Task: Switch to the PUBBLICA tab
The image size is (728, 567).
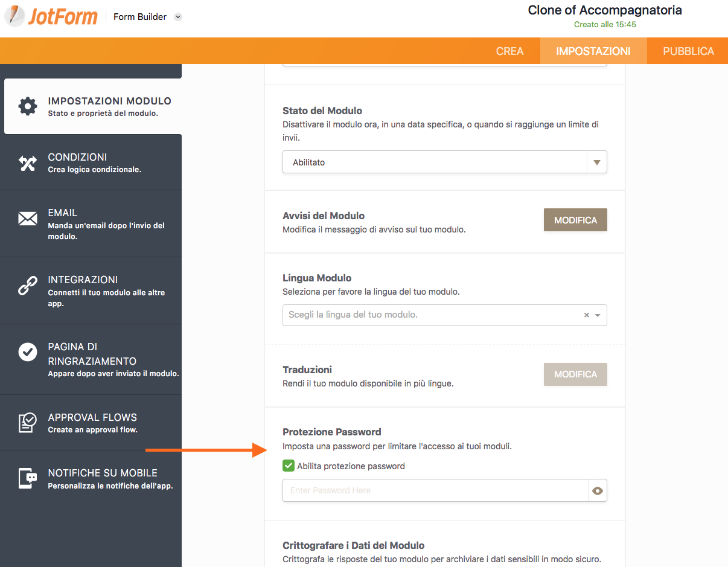Action: click(688, 51)
